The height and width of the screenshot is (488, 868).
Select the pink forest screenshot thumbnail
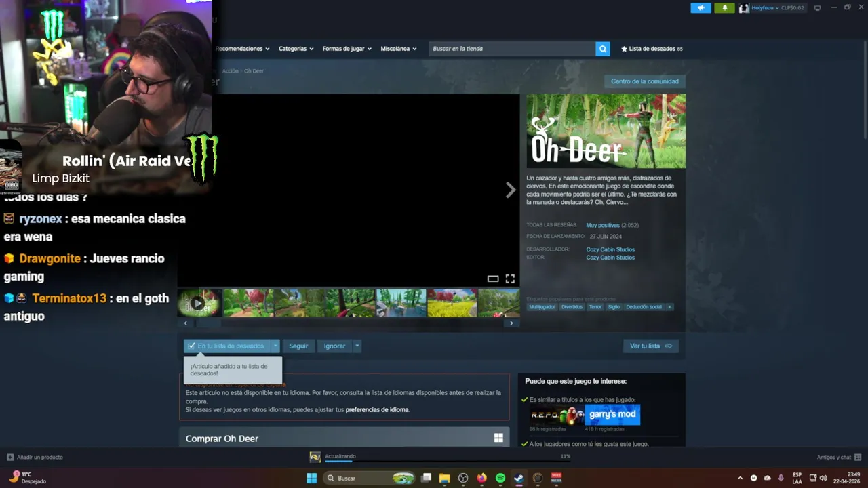248,303
